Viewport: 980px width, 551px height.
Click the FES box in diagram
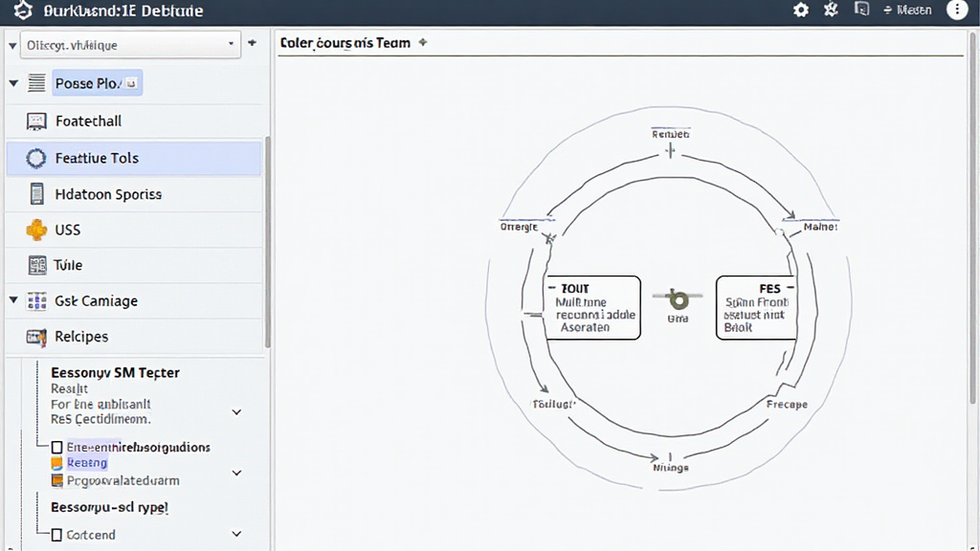(756, 308)
